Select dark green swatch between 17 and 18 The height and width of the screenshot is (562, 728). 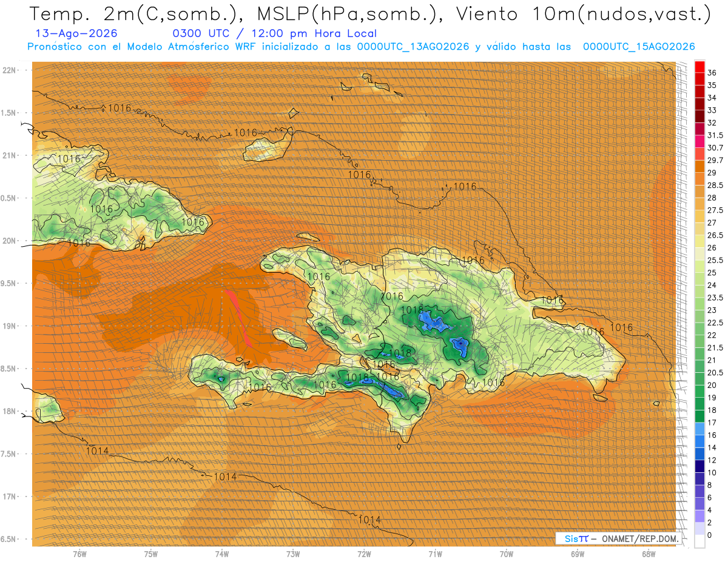coord(699,416)
